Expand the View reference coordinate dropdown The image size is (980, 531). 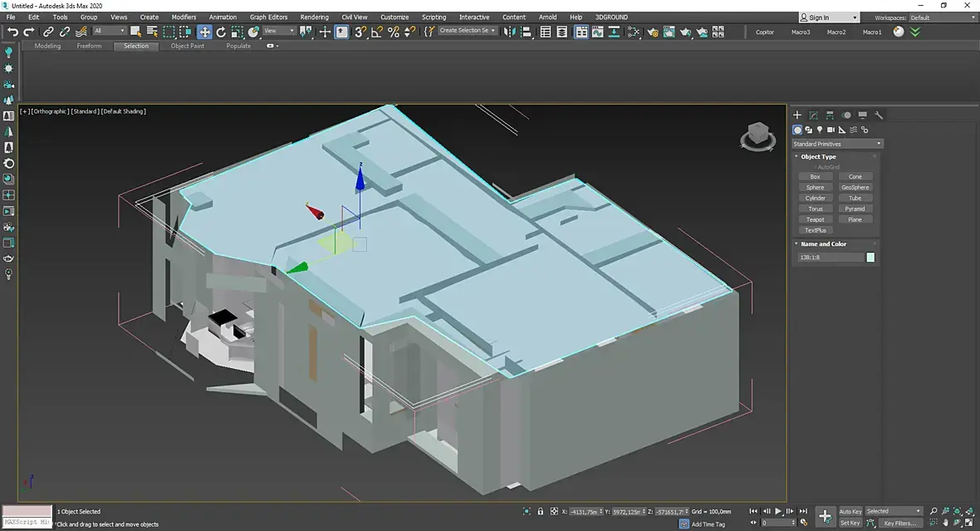280,32
